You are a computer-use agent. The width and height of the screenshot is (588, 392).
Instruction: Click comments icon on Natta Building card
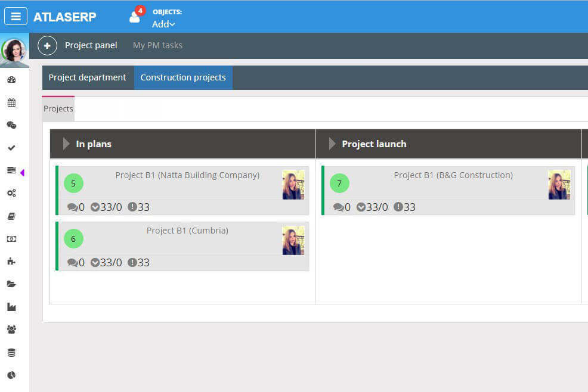pos(73,207)
